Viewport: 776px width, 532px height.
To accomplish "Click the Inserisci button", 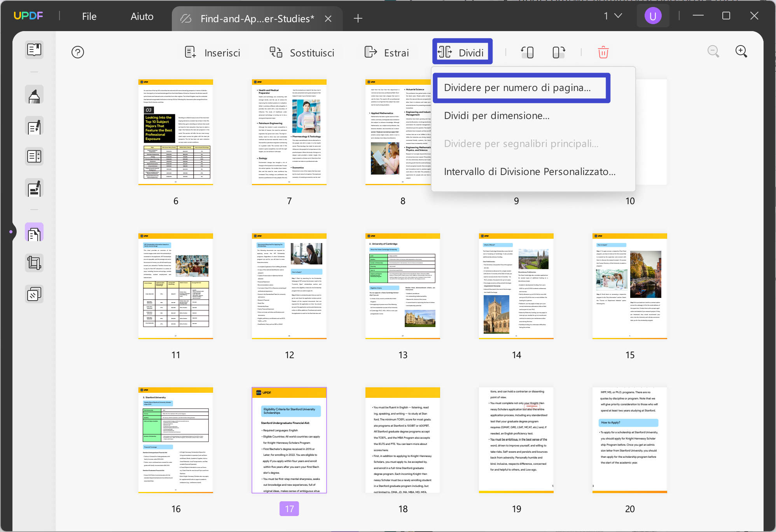I will click(212, 52).
